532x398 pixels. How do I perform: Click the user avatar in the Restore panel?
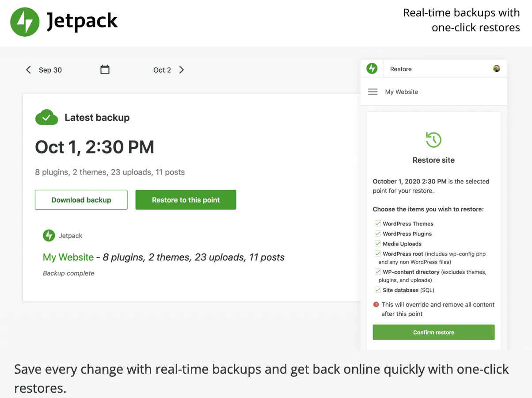(497, 69)
